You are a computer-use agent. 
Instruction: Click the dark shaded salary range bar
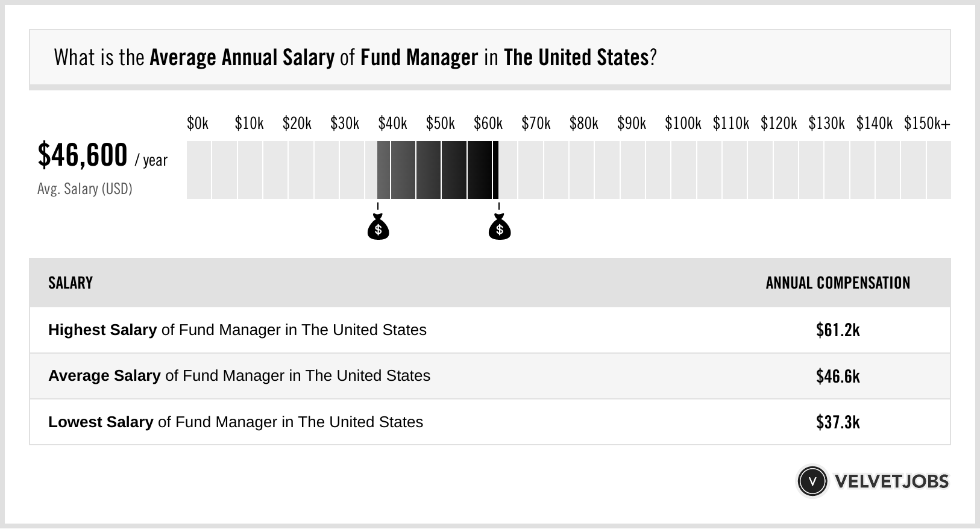438,170
